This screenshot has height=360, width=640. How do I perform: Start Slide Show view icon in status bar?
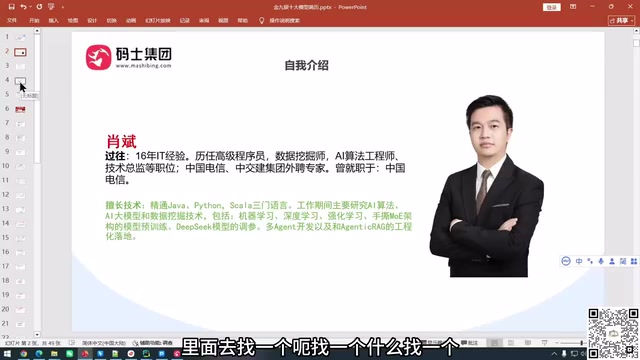tap(544, 343)
